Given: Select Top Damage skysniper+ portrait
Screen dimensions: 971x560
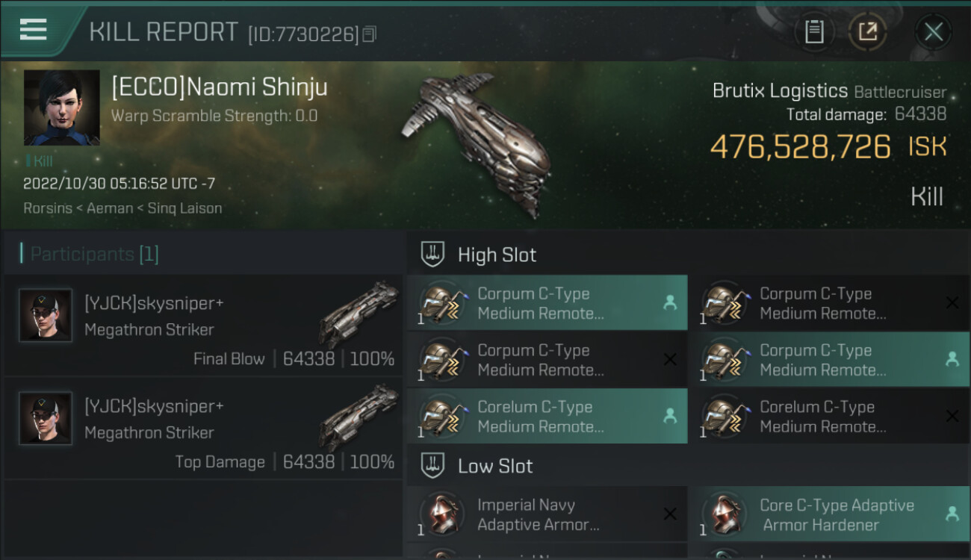Looking at the screenshot, I should (x=46, y=419).
